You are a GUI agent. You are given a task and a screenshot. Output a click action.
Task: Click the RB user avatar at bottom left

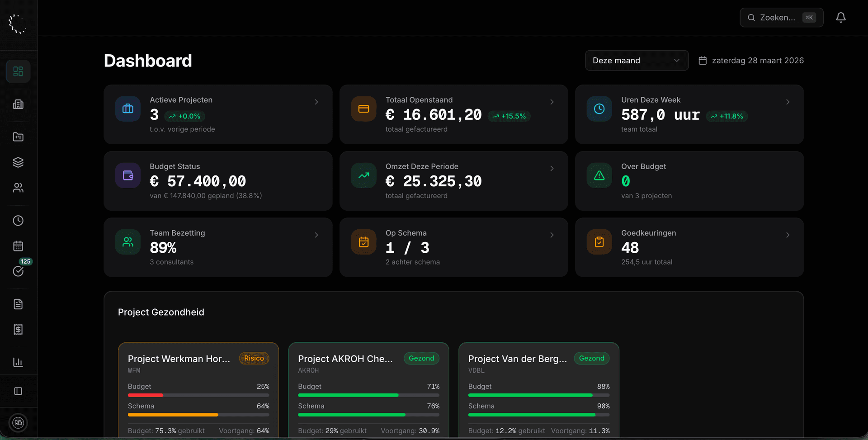[x=18, y=422]
